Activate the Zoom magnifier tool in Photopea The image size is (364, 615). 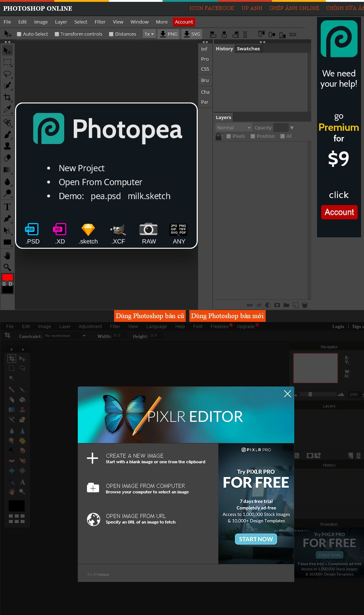coord(7,267)
